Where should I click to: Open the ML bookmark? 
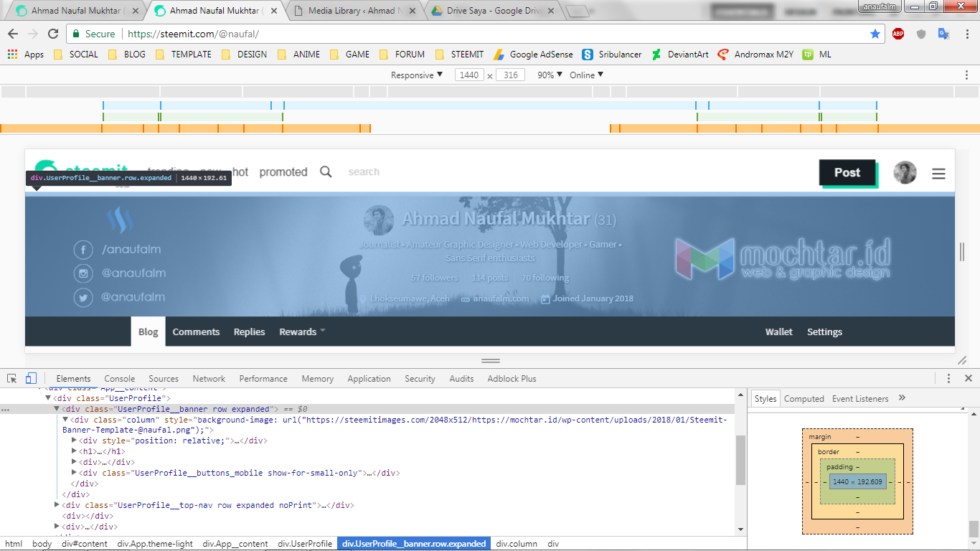pyautogui.click(x=817, y=55)
